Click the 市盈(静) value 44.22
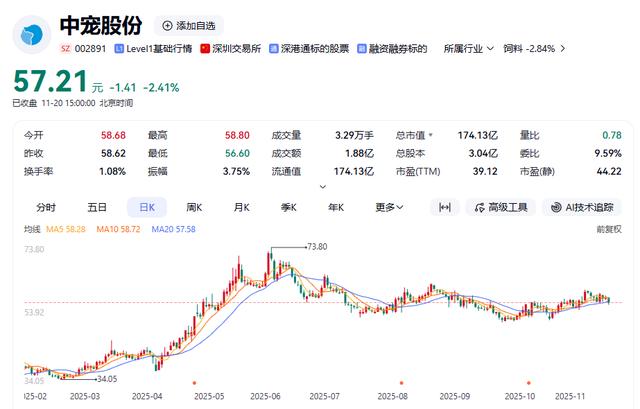 pyautogui.click(x=609, y=171)
